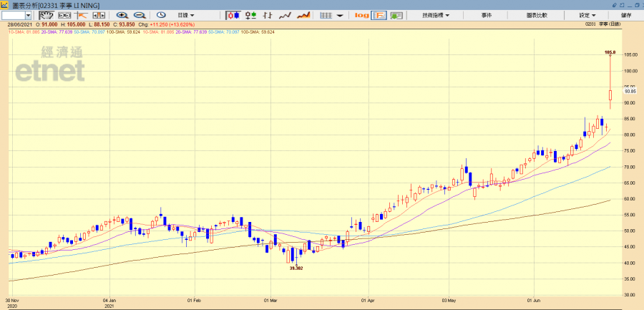Select the hand pan tool
This screenshot has width=644, height=310.
[x=46, y=15]
